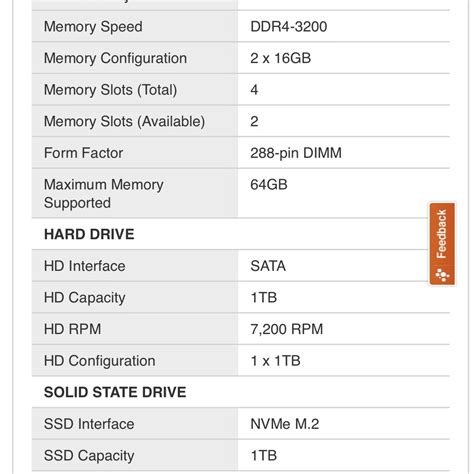This screenshot has width=474, height=474.
Task: Select Memory Slots (Total) label
Action: pos(110,90)
